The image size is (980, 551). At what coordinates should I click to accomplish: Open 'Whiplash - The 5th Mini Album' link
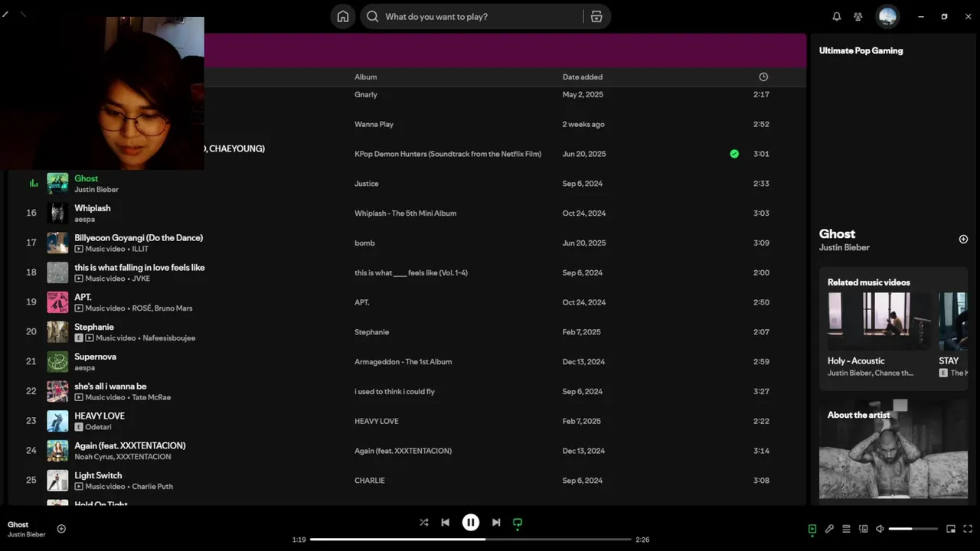pyautogui.click(x=405, y=214)
